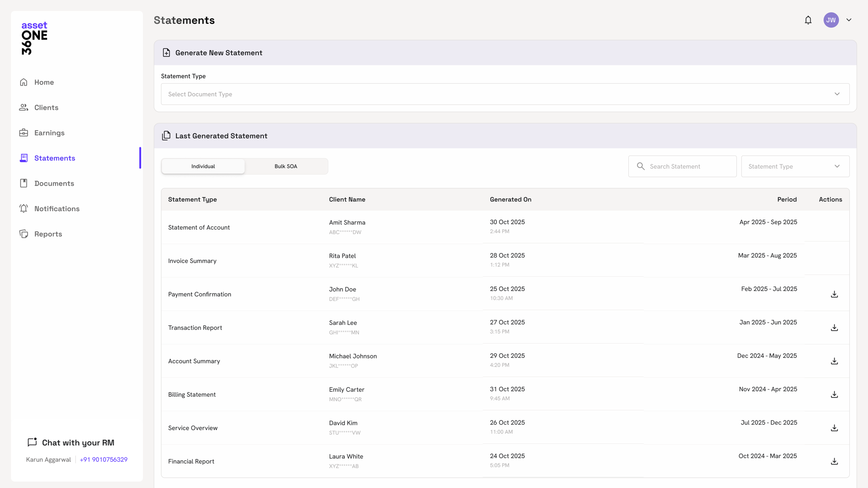Image resolution: width=868 pixels, height=488 pixels.
Task: Click the Reports icon in sidebar
Action: pos(24,234)
